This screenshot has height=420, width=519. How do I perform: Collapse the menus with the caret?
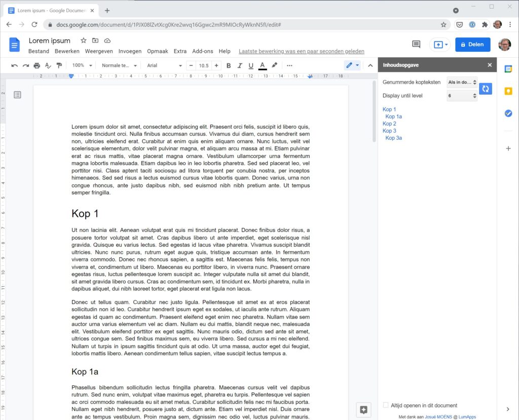pos(370,65)
